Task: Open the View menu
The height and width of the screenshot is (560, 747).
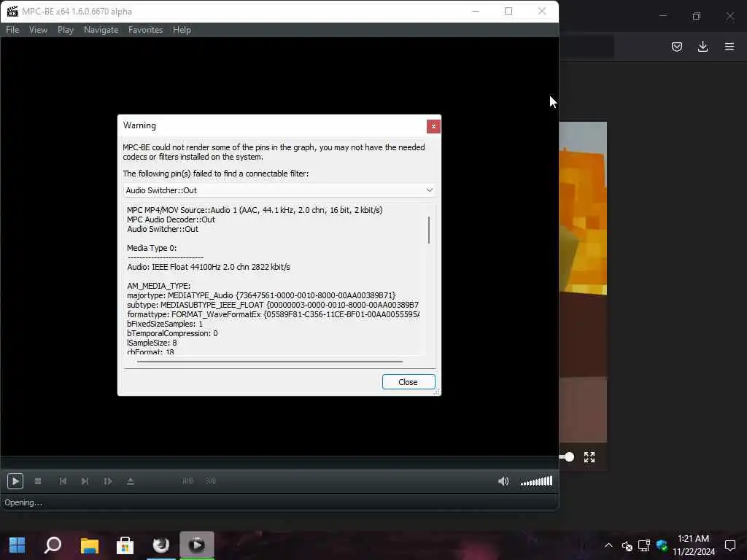Action: (38, 29)
